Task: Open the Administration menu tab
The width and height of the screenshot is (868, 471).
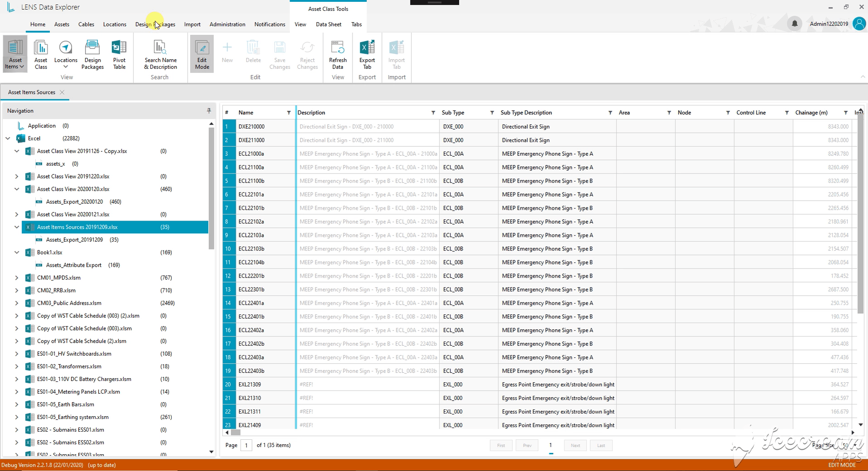Action: coord(227,24)
